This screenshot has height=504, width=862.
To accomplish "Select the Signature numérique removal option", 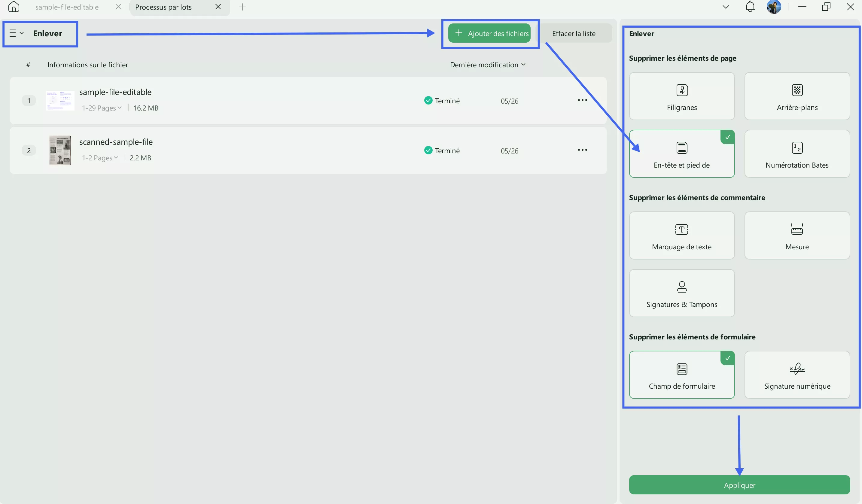I will click(797, 375).
